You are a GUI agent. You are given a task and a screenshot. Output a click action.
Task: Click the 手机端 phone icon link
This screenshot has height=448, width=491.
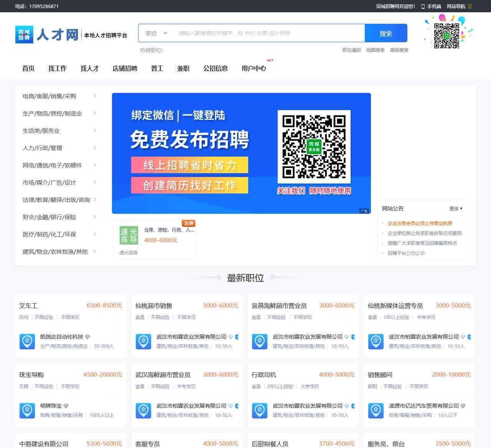click(431, 6)
